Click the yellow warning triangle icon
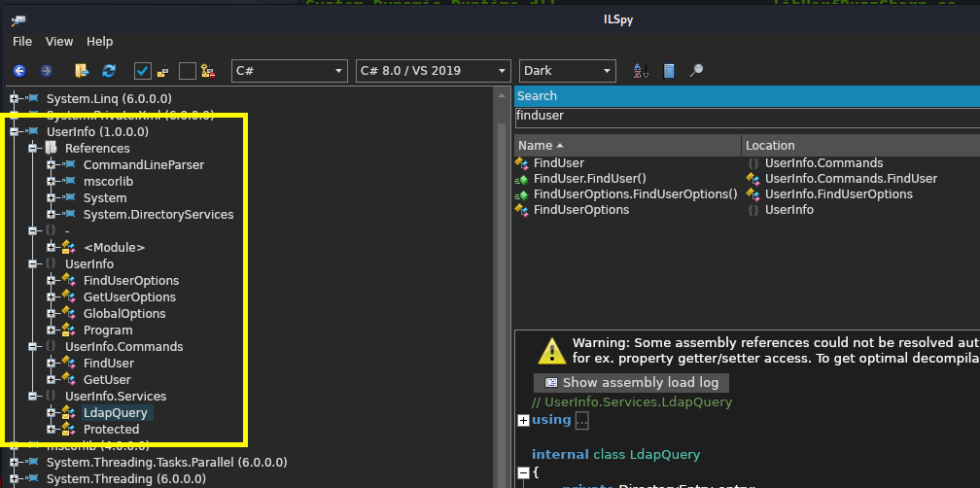 point(552,351)
